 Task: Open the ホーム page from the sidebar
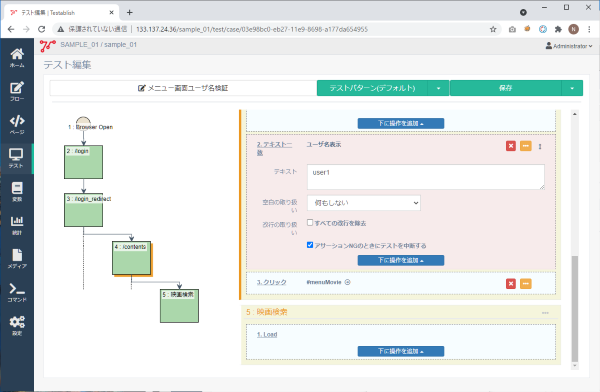17,58
